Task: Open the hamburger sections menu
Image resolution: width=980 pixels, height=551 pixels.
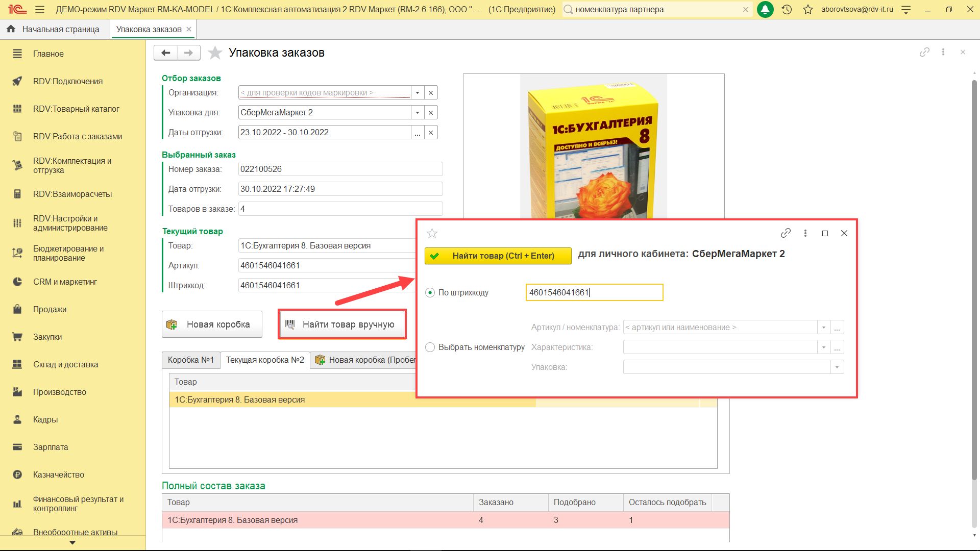Action: (x=40, y=9)
